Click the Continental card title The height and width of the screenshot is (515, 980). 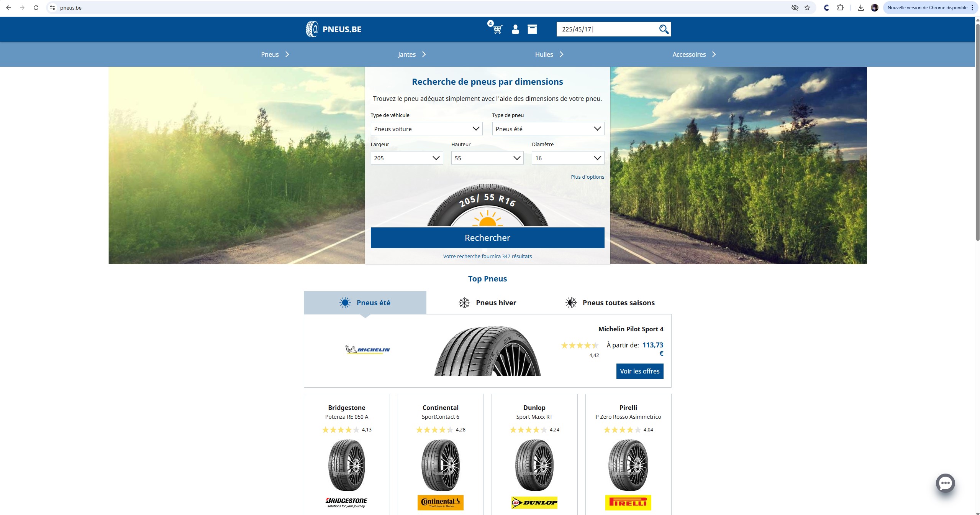point(440,408)
